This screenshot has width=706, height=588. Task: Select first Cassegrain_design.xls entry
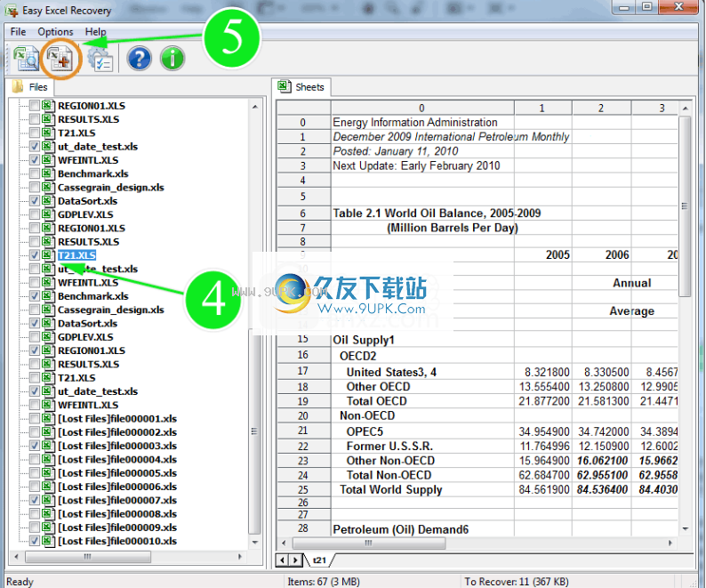click(x=111, y=187)
